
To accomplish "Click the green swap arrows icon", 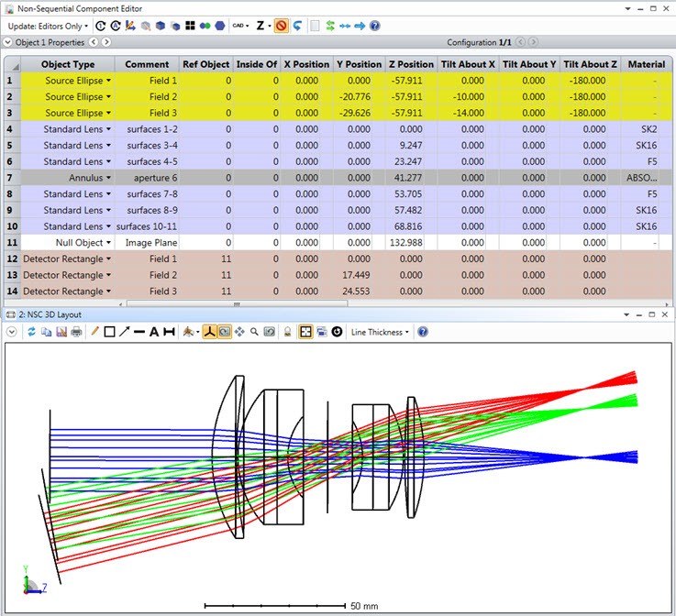I will [x=330, y=27].
